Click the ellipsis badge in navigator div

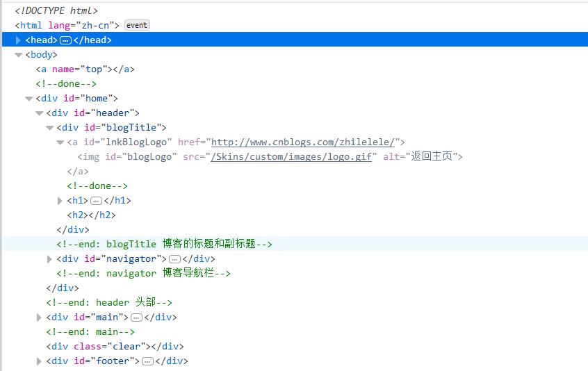[174, 259]
